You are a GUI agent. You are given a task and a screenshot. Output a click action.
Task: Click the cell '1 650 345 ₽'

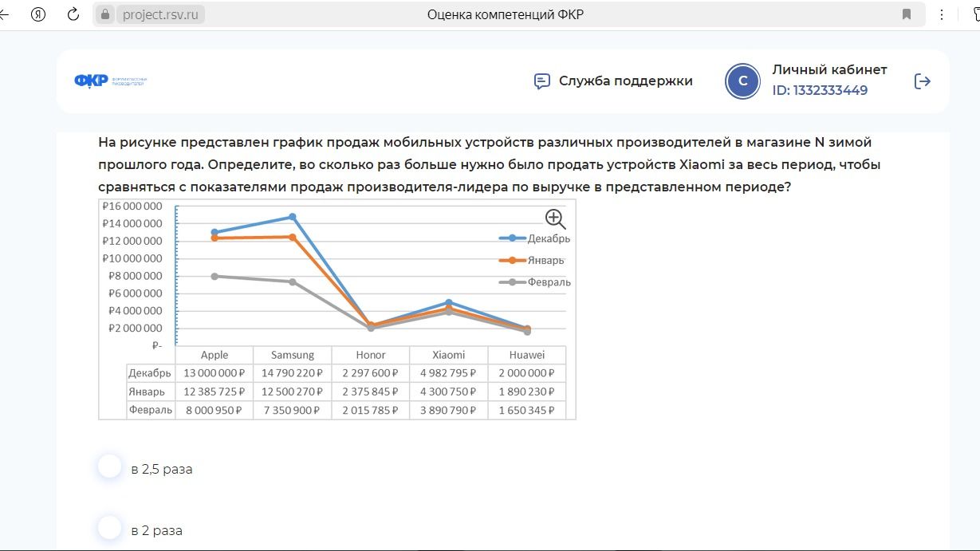tap(526, 410)
